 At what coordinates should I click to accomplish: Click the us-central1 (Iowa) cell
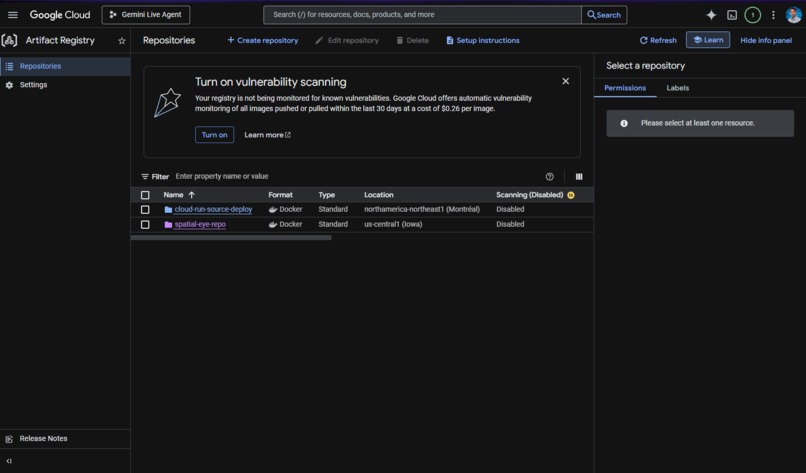(393, 224)
